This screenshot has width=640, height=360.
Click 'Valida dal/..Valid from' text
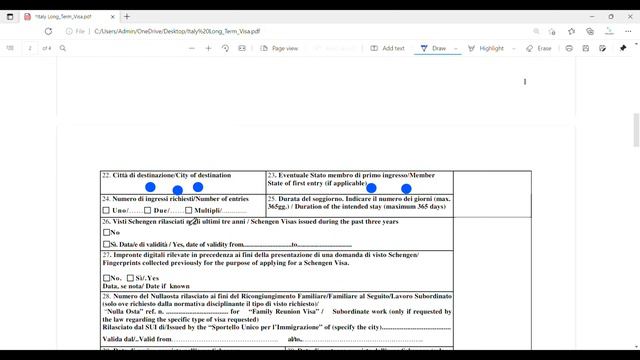click(137, 339)
